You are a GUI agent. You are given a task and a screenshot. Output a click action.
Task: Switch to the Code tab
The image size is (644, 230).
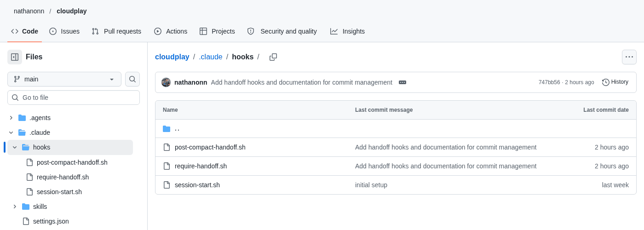pyautogui.click(x=25, y=31)
